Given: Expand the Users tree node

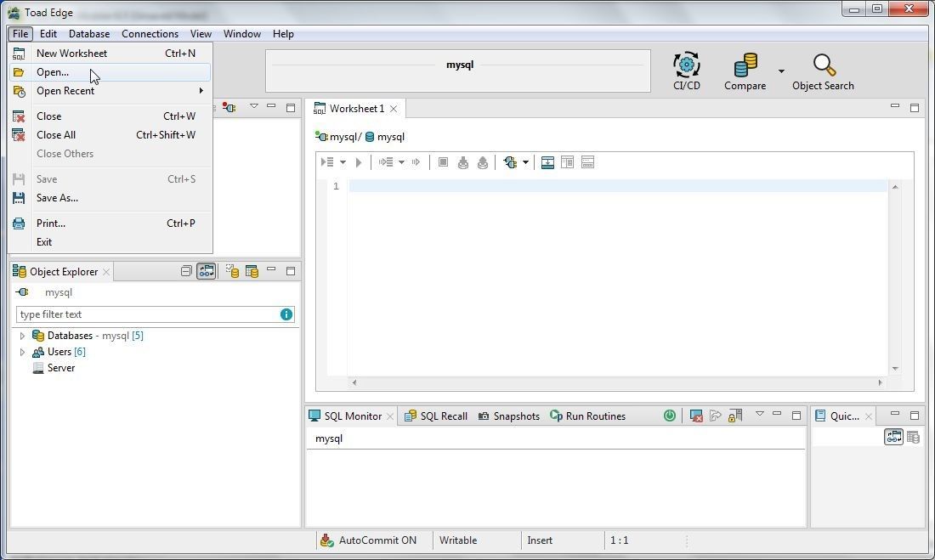Looking at the screenshot, I should 22,352.
